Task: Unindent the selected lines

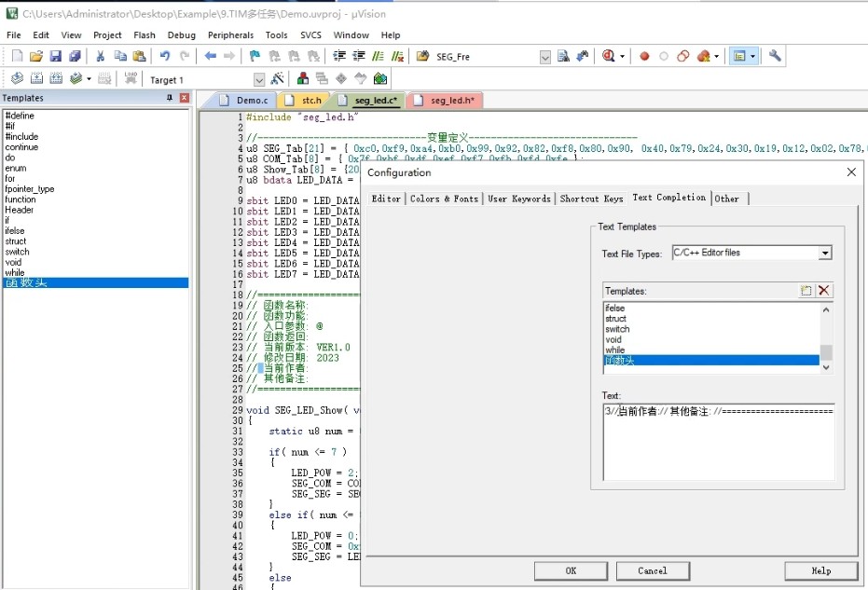Action: tap(359, 56)
